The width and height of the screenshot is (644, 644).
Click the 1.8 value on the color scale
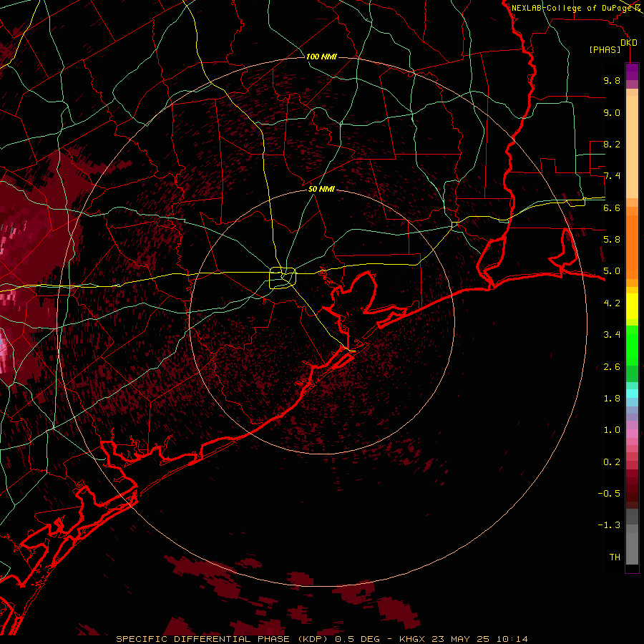(x=612, y=399)
